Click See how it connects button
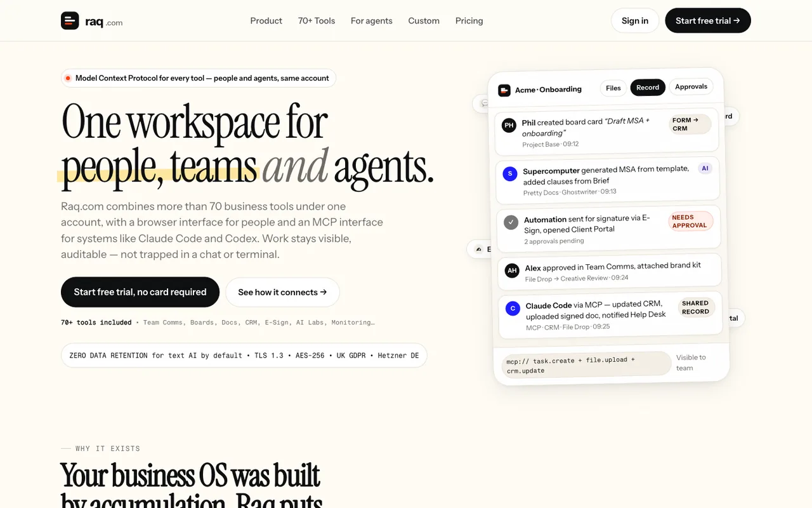 pyautogui.click(x=282, y=292)
